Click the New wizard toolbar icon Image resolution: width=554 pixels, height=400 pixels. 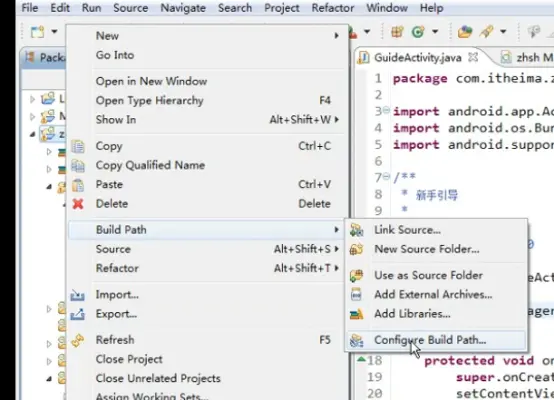click(x=38, y=32)
